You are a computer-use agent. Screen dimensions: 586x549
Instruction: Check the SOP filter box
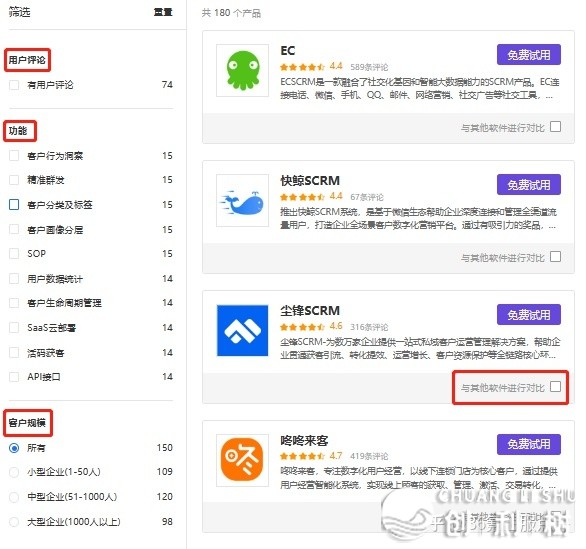(x=14, y=254)
